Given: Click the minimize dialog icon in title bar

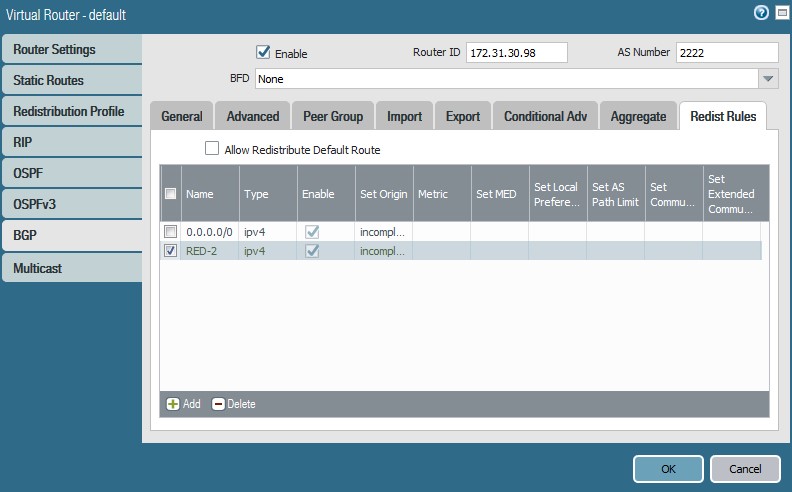Looking at the screenshot, I should [781, 13].
